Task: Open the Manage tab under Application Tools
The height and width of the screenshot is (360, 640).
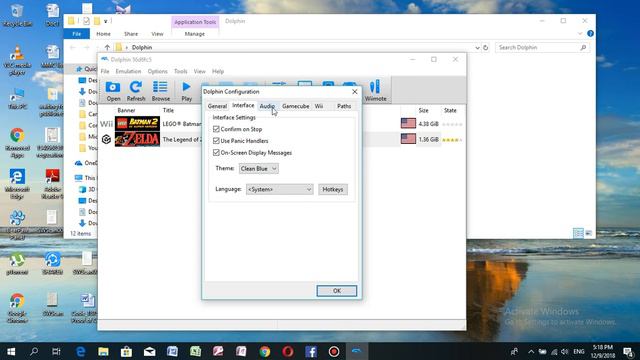Action: tap(195, 34)
